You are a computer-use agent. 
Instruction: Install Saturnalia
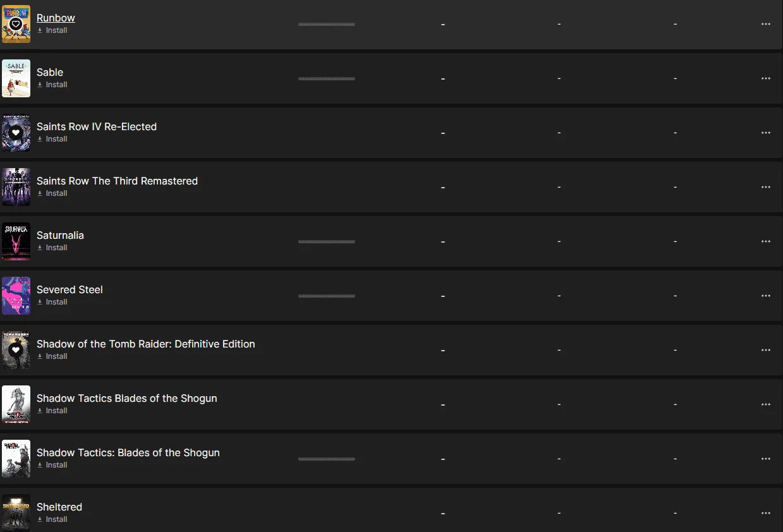click(52, 248)
